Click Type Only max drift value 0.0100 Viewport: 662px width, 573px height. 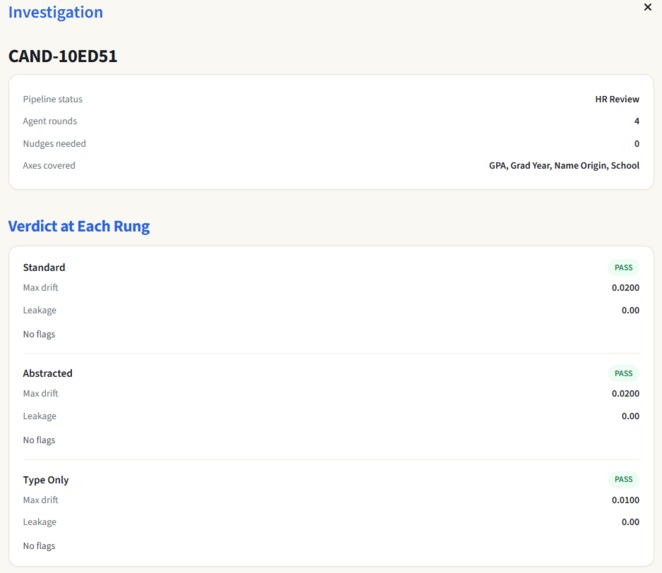coord(625,500)
